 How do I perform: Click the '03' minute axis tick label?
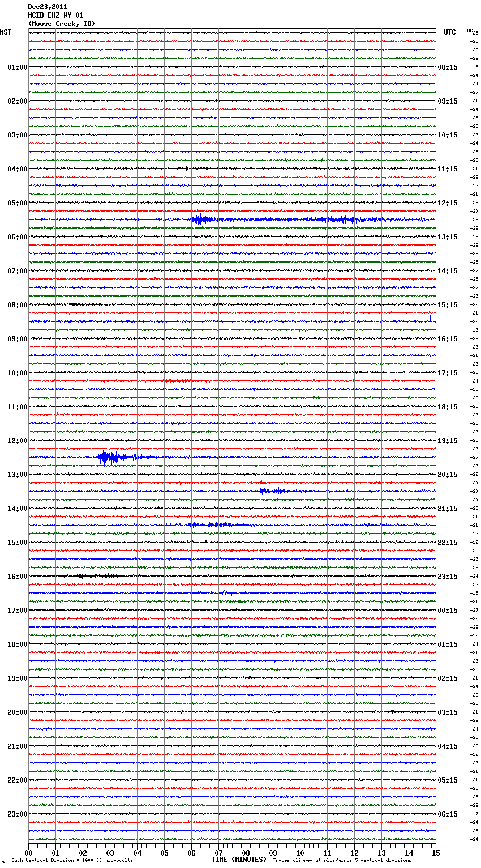[x=110, y=853]
